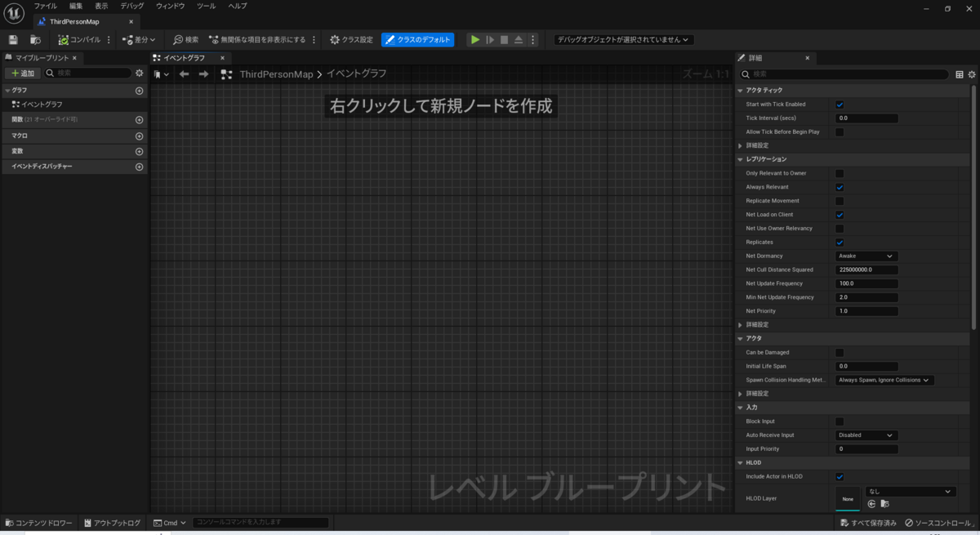The height and width of the screenshot is (535, 980).
Task: Click ソースコントロール source control button
Action: 939,523
